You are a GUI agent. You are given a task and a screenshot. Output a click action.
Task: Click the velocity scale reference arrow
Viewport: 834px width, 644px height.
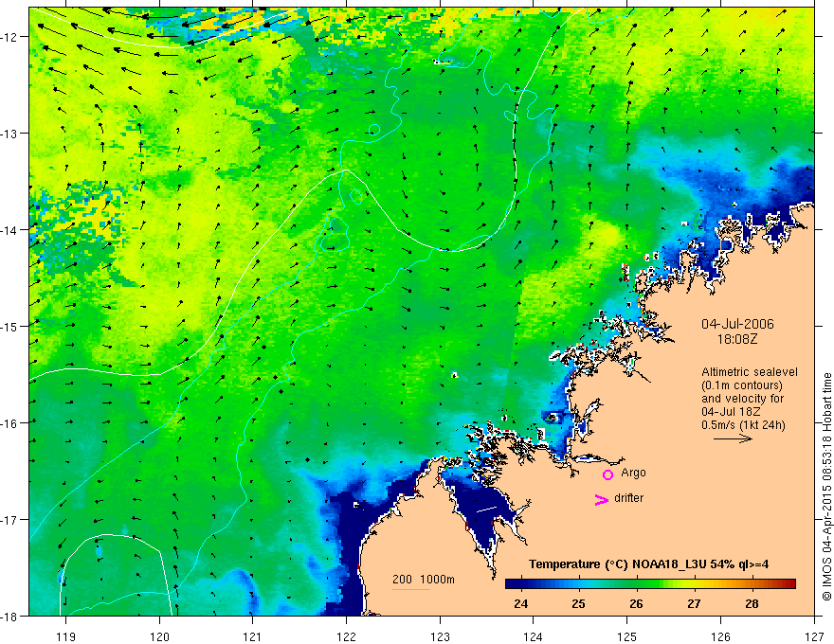point(733,438)
